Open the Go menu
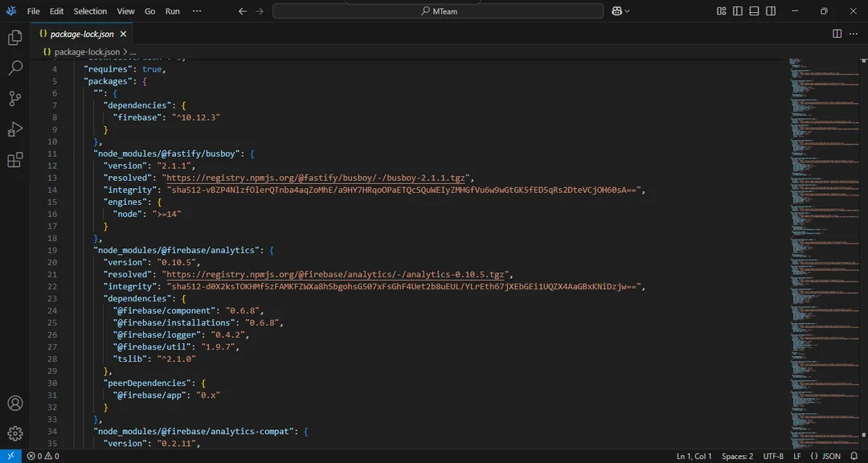Image resolution: width=868 pixels, height=463 pixels. [150, 11]
